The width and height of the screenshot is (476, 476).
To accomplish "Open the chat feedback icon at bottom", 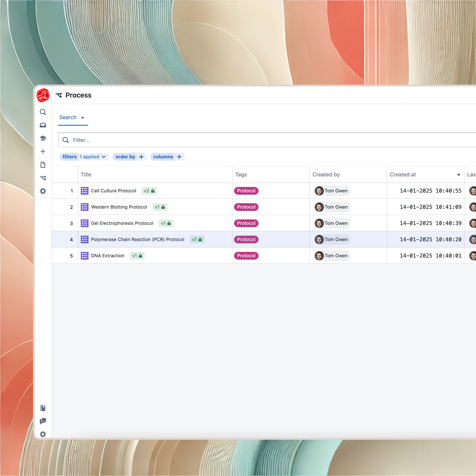I will [43, 421].
